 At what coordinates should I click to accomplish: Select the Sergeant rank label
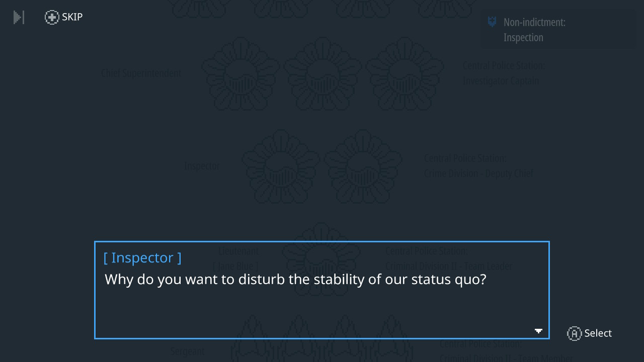tap(187, 351)
